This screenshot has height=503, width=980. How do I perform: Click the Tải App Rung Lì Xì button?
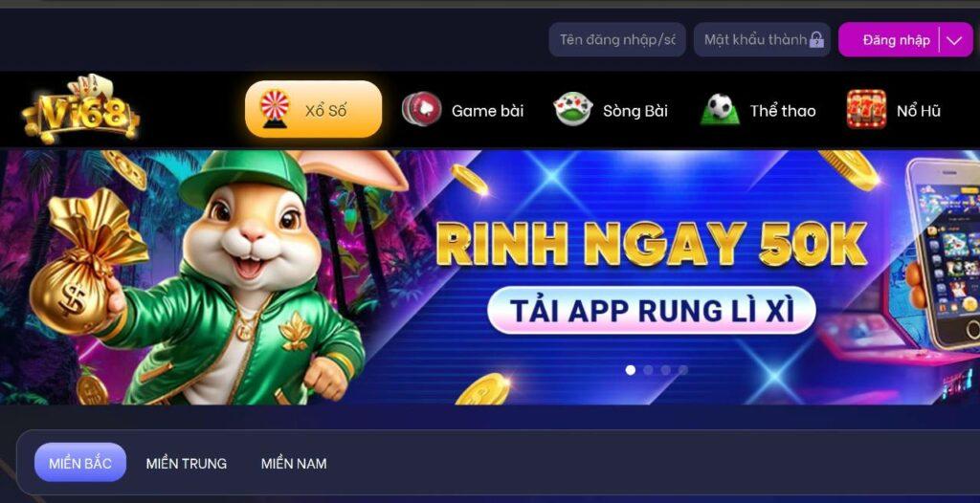651,310
